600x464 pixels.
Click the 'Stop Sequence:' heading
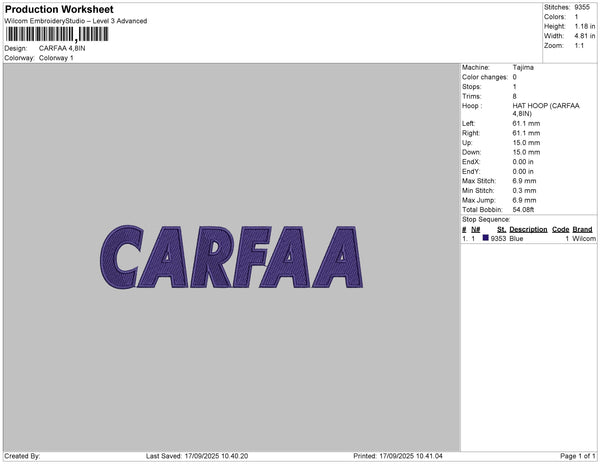(486, 220)
